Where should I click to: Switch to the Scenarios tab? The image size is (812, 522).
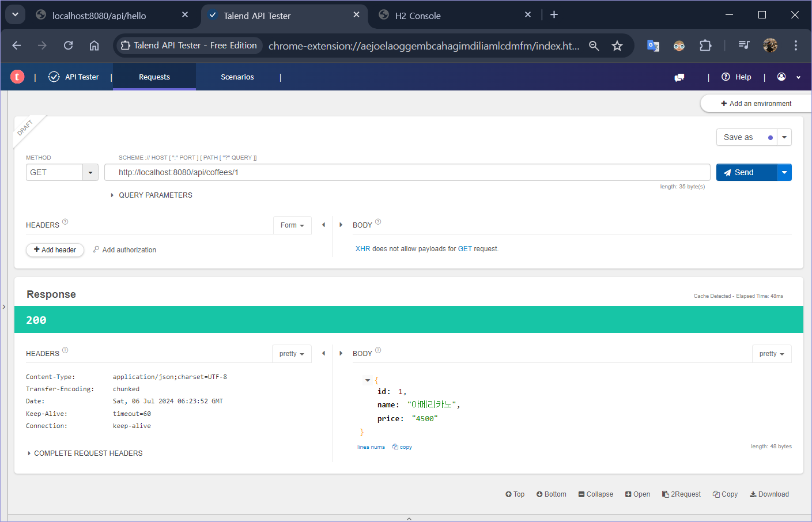(x=237, y=77)
